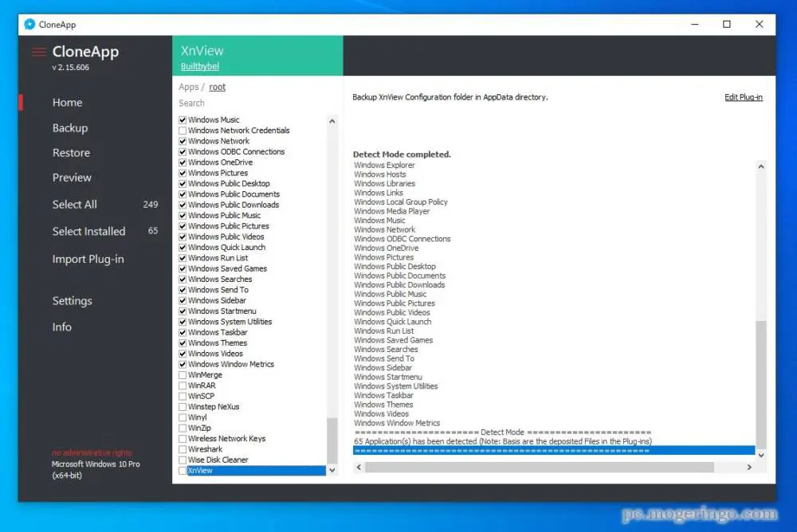
Task: Click the log horizontal scrollbar thumb
Action: 540,467
